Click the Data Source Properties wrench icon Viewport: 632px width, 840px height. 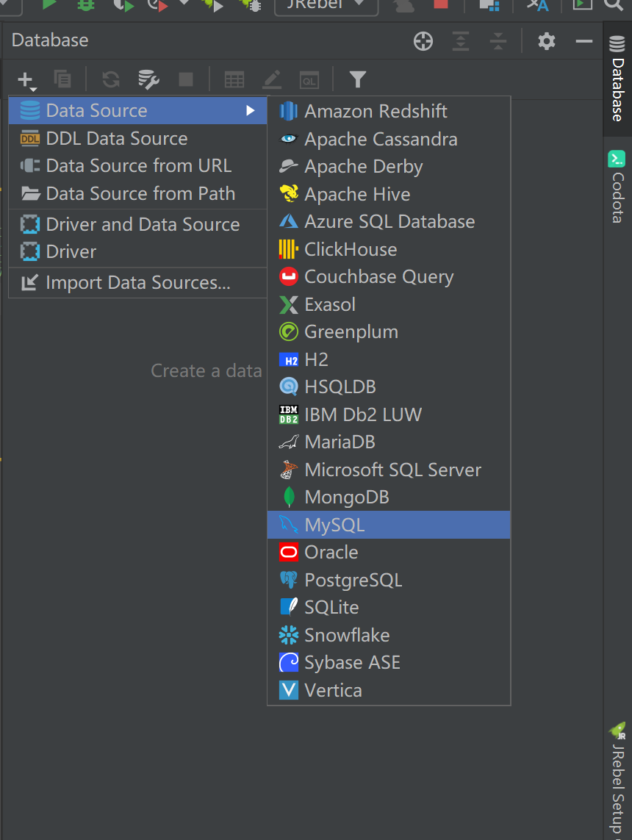(x=148, y=79)
